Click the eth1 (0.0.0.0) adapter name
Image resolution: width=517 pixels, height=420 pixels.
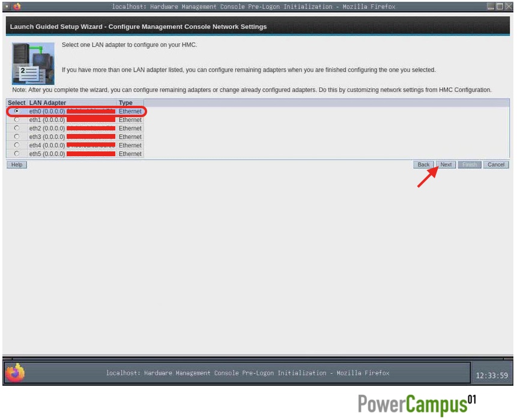point(47,120)
